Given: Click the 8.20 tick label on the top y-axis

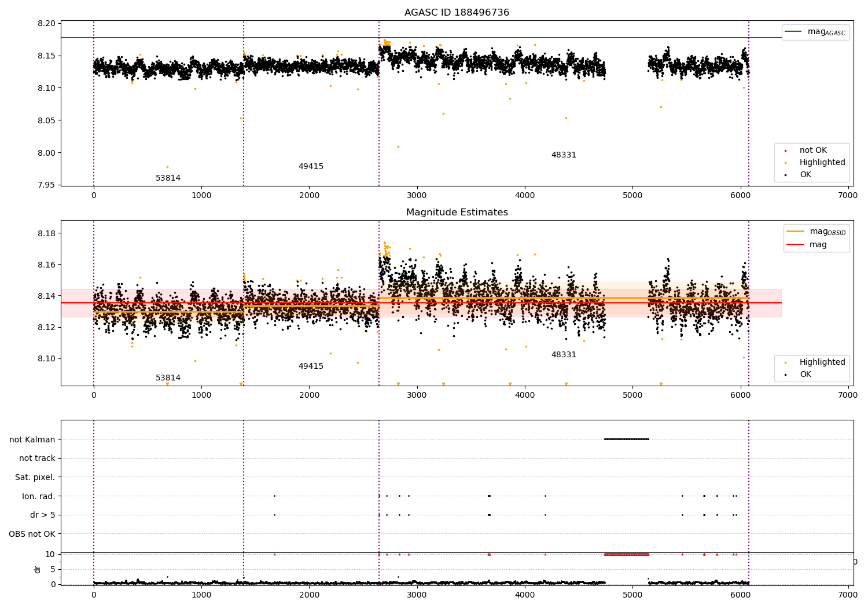Looking at the screenshot, I should (x=46, y=24).
